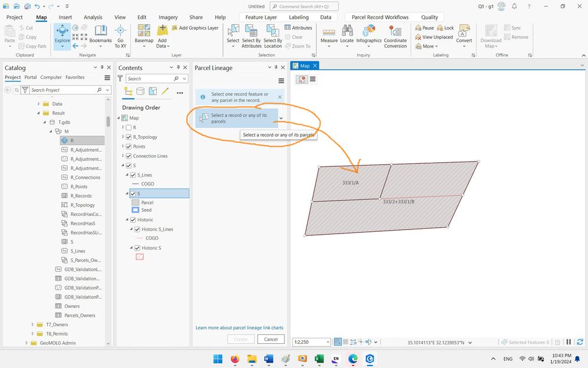Open the parcel lineage link charts help link
Screen dimensions: 588x368
pos(239,328)
